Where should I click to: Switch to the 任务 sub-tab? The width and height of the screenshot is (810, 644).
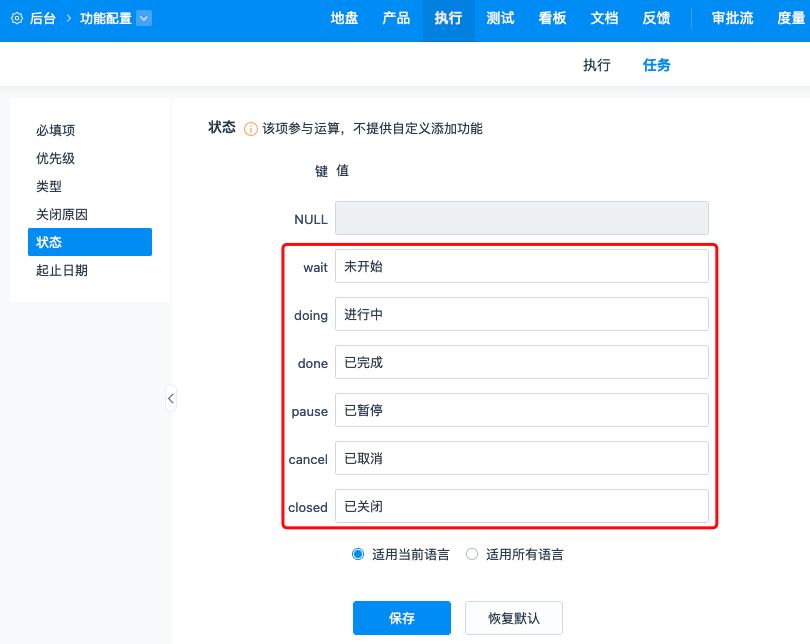click(657, 65)
